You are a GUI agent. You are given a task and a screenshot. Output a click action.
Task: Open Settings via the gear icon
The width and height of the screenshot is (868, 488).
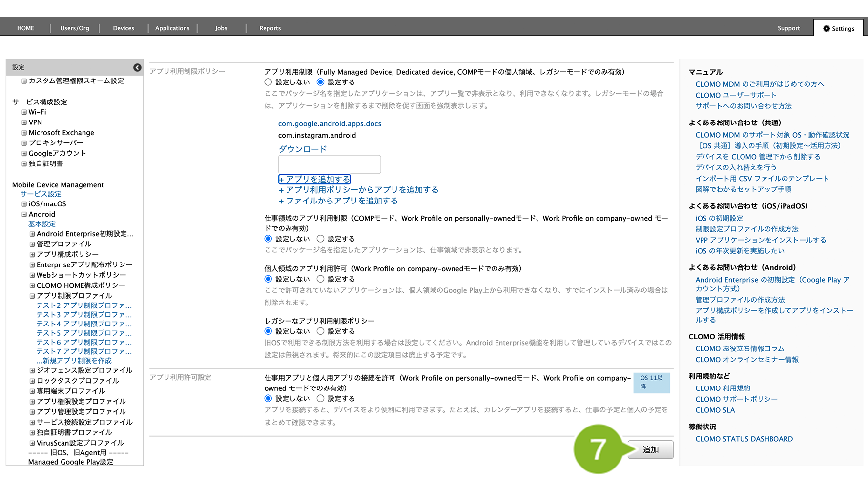(827, 29)
